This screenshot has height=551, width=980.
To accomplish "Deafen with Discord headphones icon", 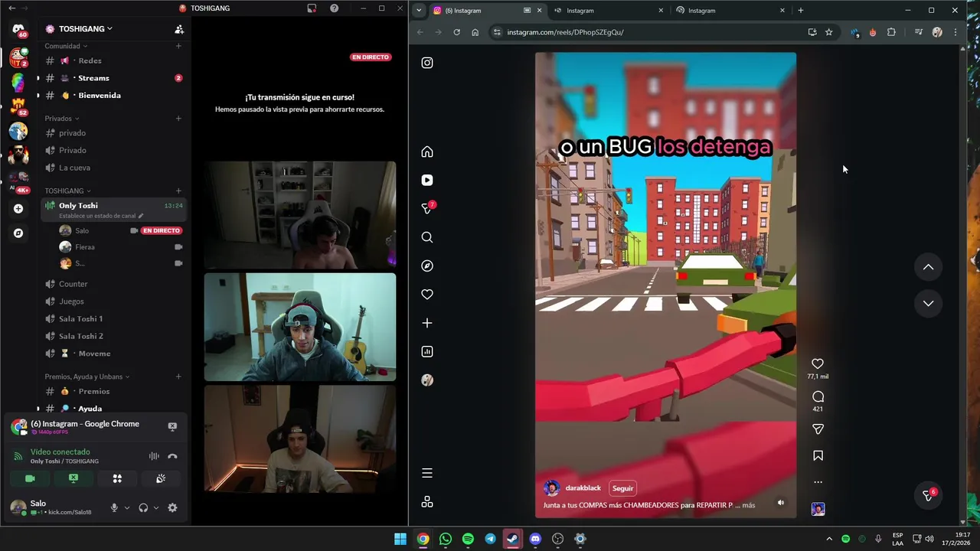I will coord(143,507).
